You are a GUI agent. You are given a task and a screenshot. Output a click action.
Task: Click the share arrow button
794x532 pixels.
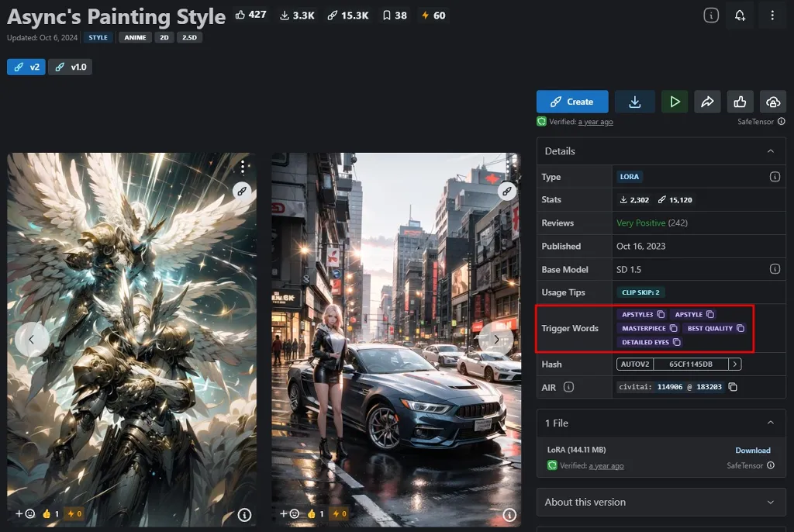[x=707, y=102]
